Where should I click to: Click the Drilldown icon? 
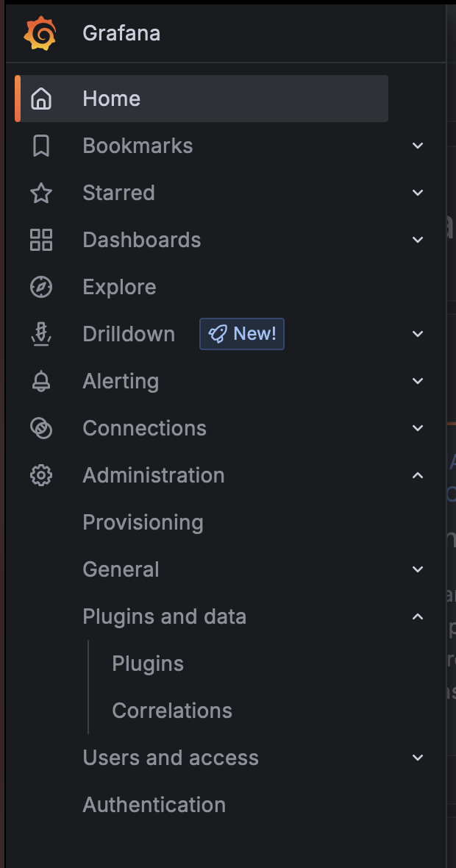[41, 334]
